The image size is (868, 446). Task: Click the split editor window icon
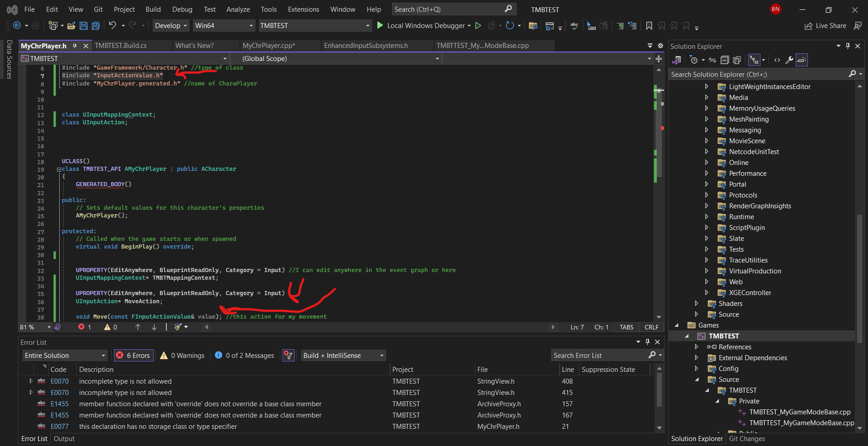pos(659,59)
